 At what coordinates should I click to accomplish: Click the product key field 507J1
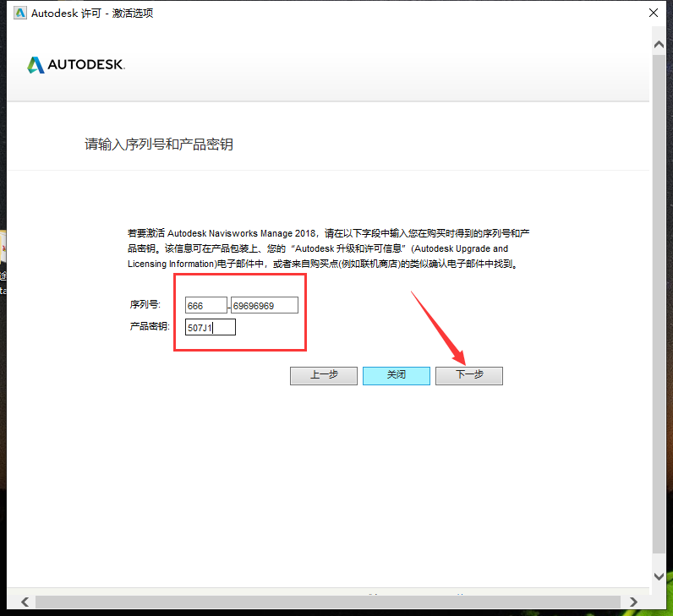(x=211, y=327)
